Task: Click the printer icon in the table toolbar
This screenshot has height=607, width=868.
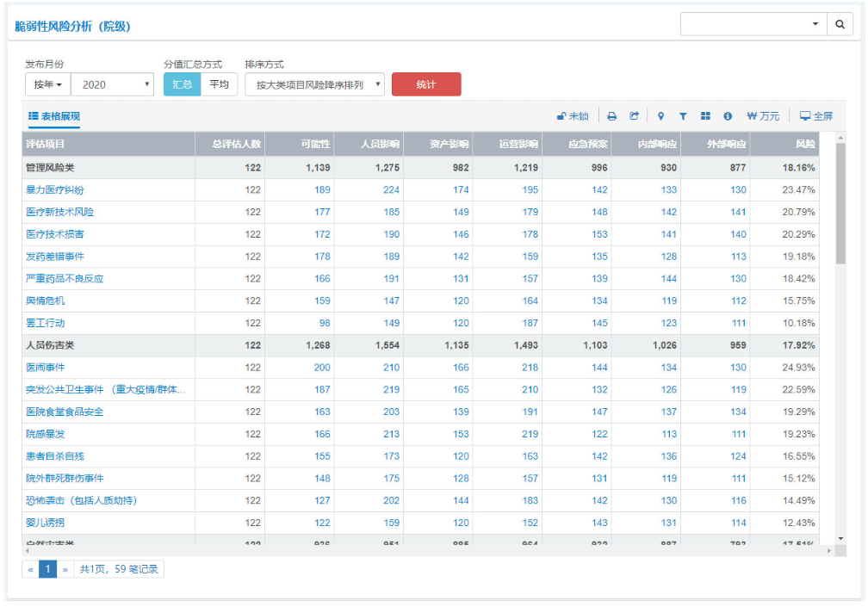Action: [611, 116]
